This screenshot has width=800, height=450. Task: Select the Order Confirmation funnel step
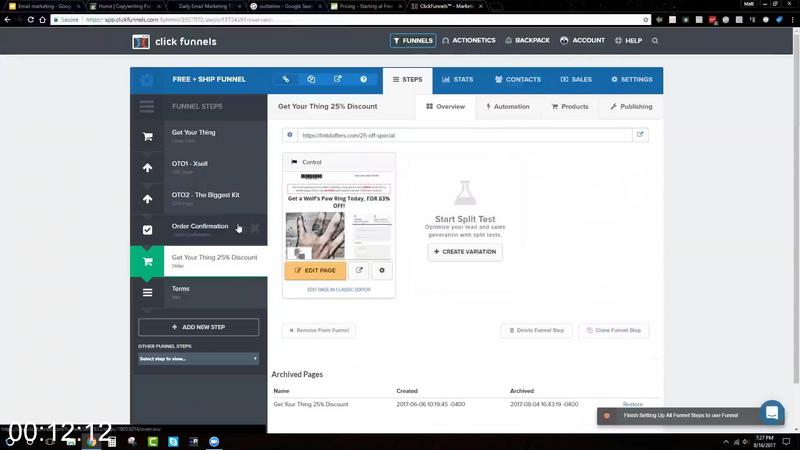[215, 229]
